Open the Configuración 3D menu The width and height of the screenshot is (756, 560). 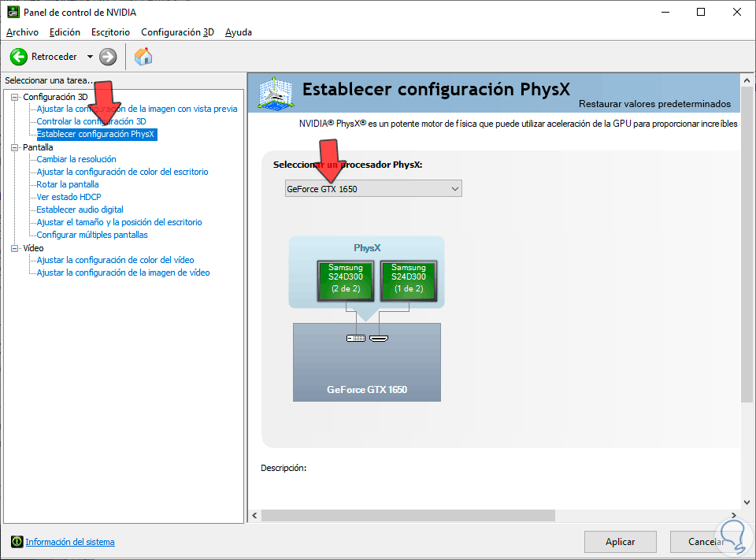click(x=177, y=32)
